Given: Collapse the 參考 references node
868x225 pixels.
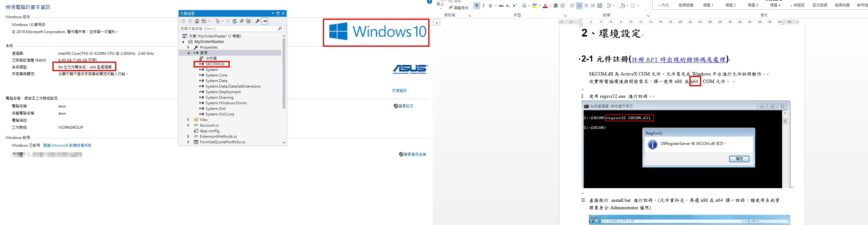Looking at the screenshot, I should coord(188,53).
